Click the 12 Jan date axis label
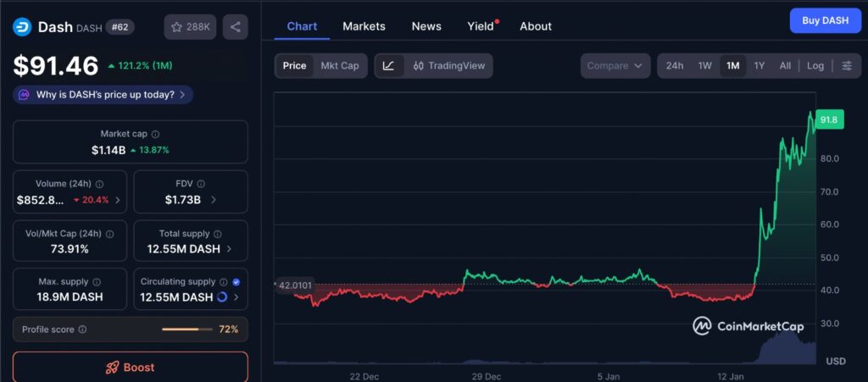This screenshot has height=382, width=868. pyautogui.click(x=731, y=376)
